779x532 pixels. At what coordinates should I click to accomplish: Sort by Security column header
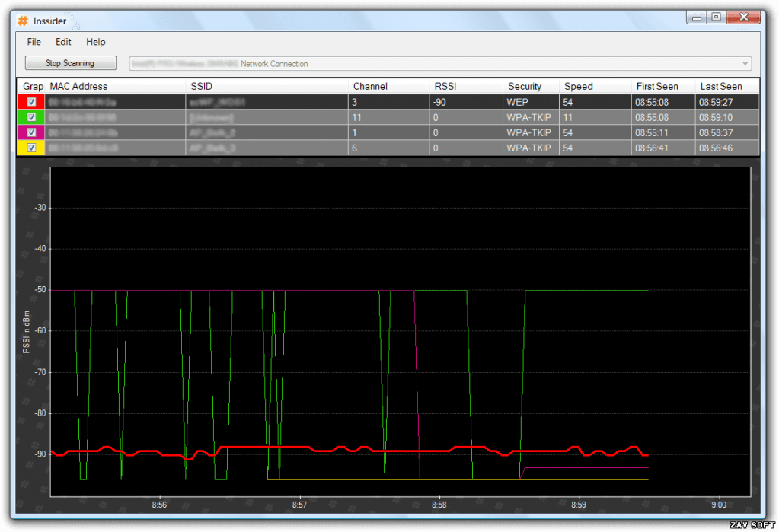pyautogui.click(x=531, y=87)
